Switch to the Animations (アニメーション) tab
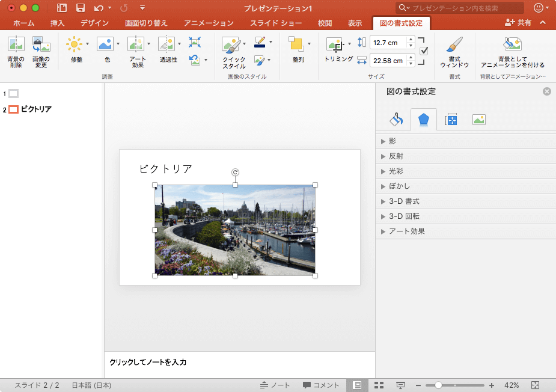Viewport: 556px width, 392px height. [x=209, y=23]
